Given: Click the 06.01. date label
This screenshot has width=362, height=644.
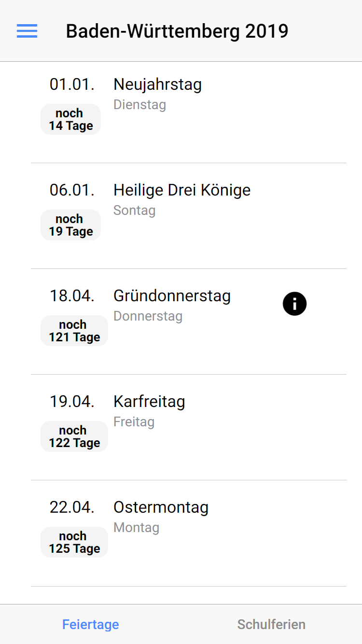Looking at the screenshot, I should tap(72, 190).
